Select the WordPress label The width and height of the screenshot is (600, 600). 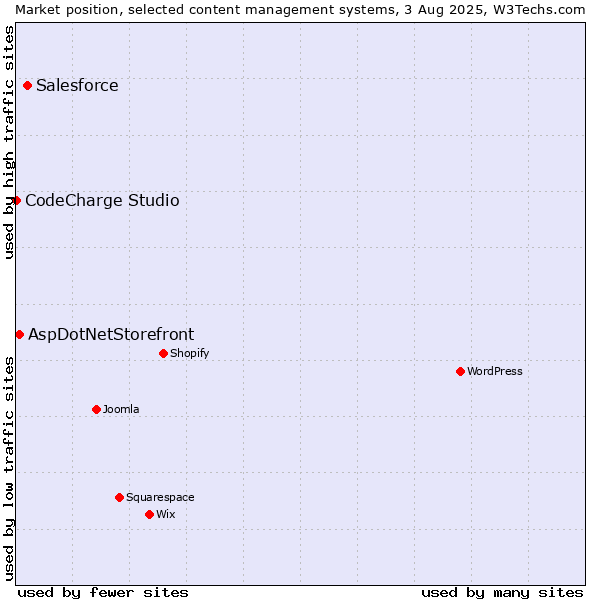495,371
